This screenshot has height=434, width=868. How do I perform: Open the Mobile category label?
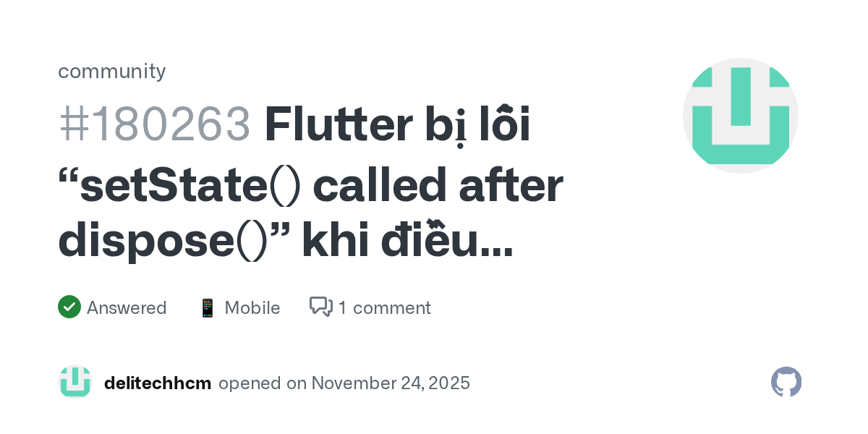(252, 308)
